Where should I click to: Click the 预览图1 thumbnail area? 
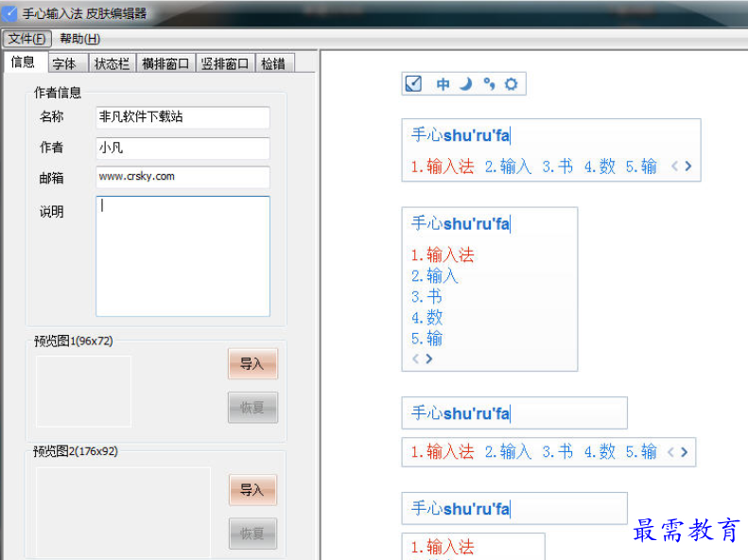[83, 391]
